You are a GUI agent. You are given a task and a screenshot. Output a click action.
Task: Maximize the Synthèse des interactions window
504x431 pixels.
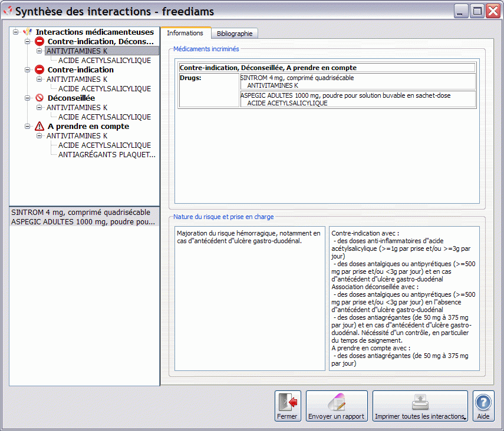(477, 11)
